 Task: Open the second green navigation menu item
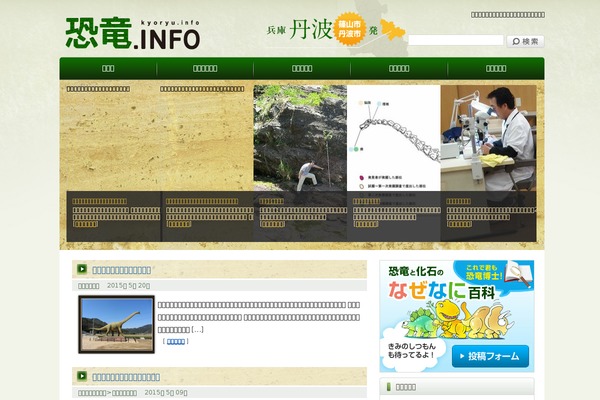pos(205,69)
